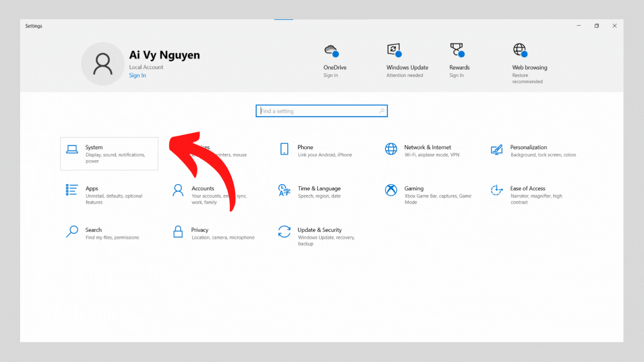This screenshot has width=644, height=362.
Task: Click the Sign In link under Local Account
Action: 137,76
